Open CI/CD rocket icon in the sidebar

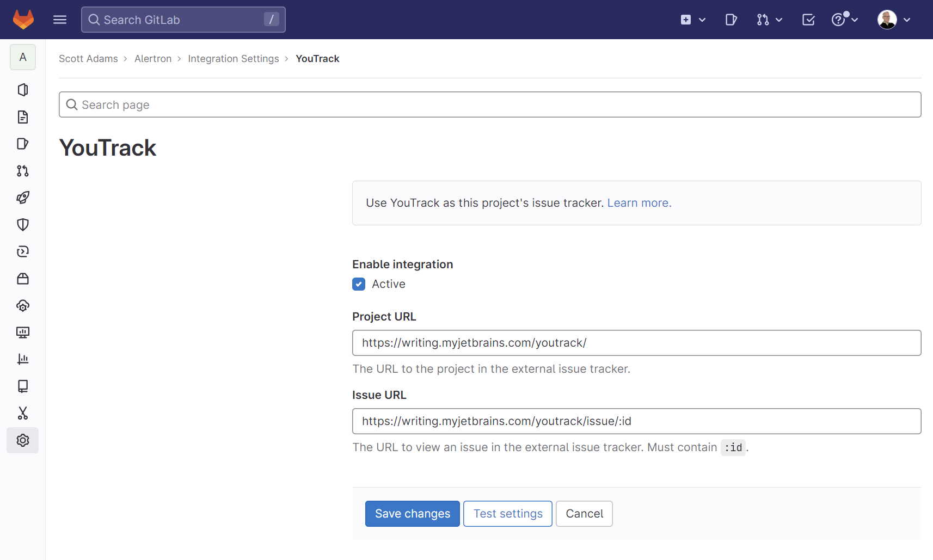click(x=23, y=198)
